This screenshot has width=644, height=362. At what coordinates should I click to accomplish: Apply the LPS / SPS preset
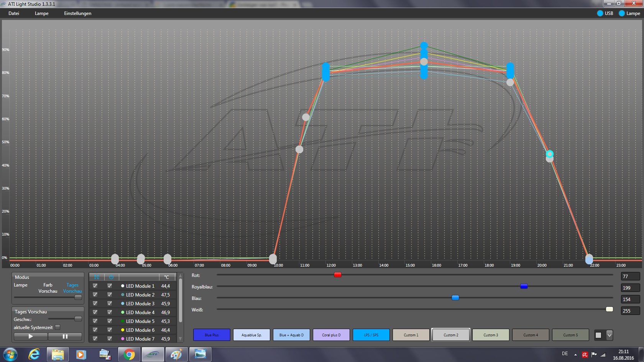371,335
